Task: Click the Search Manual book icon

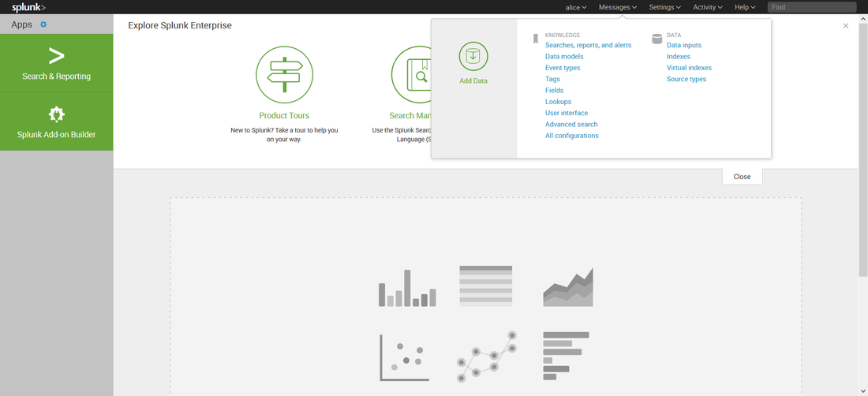Action: tap(411, 74)
